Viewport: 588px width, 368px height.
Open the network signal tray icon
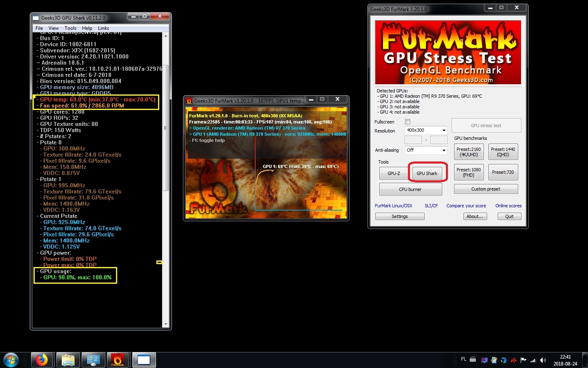tap(533, 360)
